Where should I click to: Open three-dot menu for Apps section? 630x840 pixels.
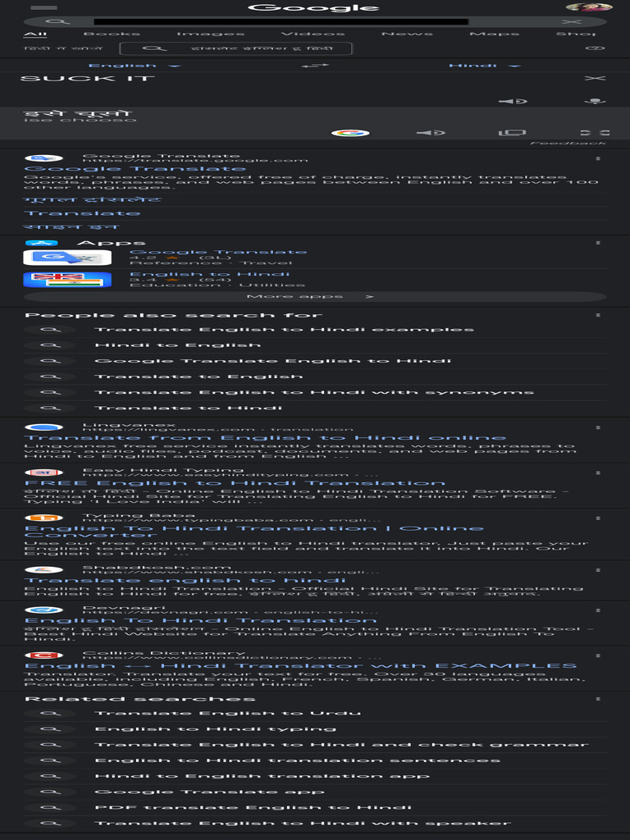pos(598,243)
